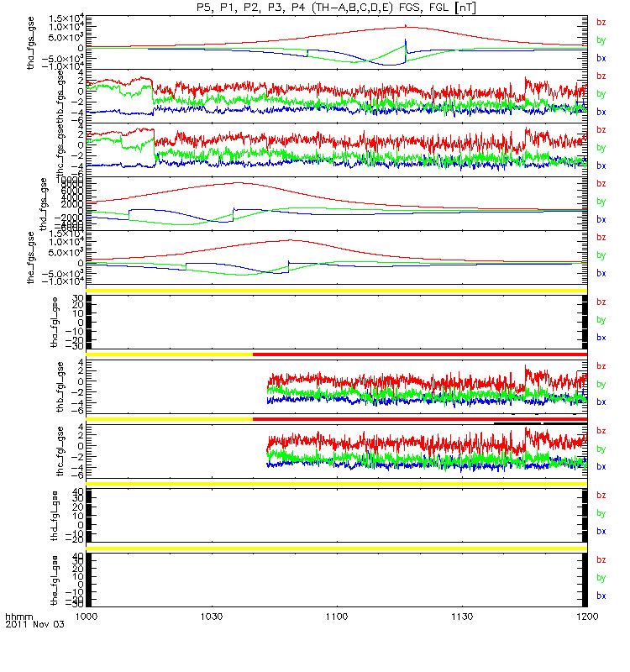Click the thd_fgs_gse axis label
The width and height of the screenshot is (630, 672).
pyautogui.click(x=43, y=204)
